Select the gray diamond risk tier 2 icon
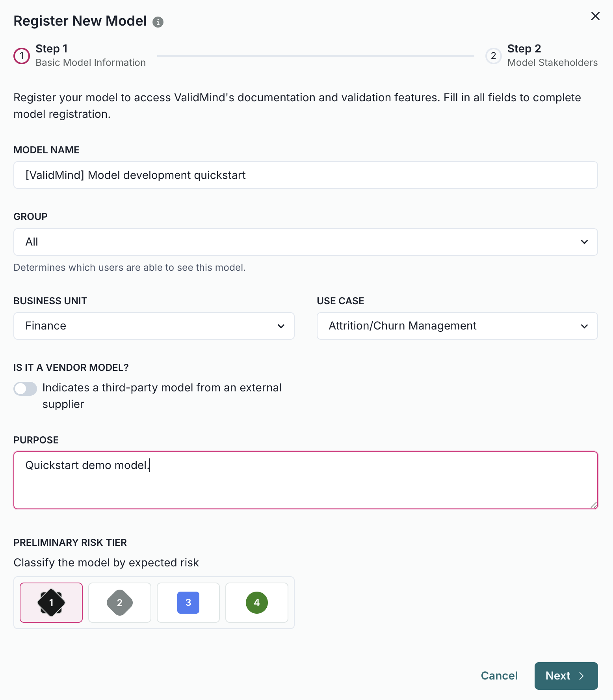This screenshot has height=700, width=613. point(119,602)
